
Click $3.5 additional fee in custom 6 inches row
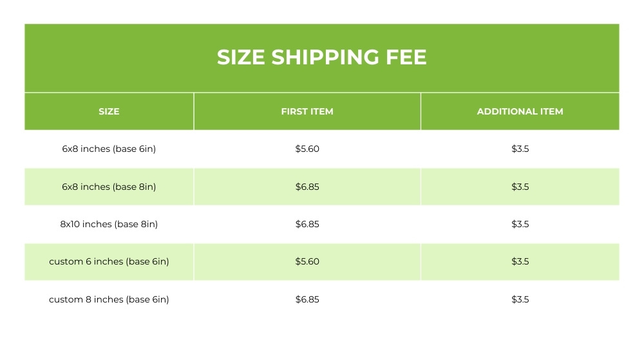(520, 262)
